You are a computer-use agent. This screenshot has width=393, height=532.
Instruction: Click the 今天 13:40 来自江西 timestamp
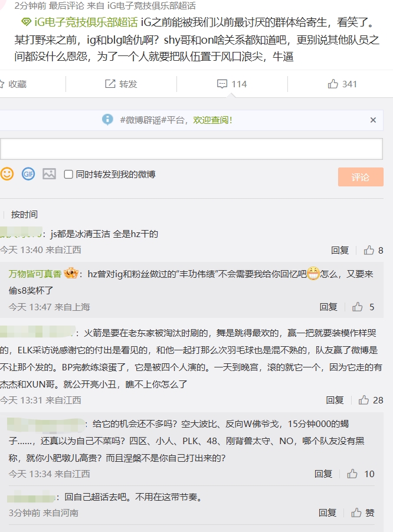(x=40, y=250)
